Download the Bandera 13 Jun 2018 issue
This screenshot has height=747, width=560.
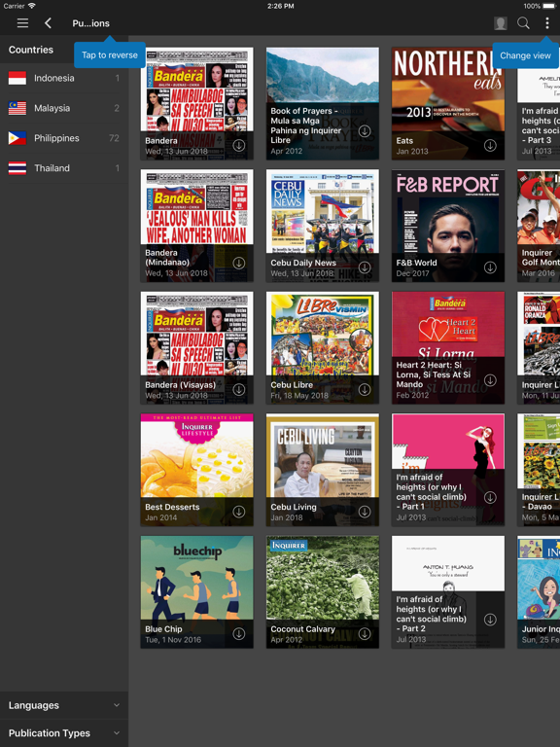click(239, 145)
